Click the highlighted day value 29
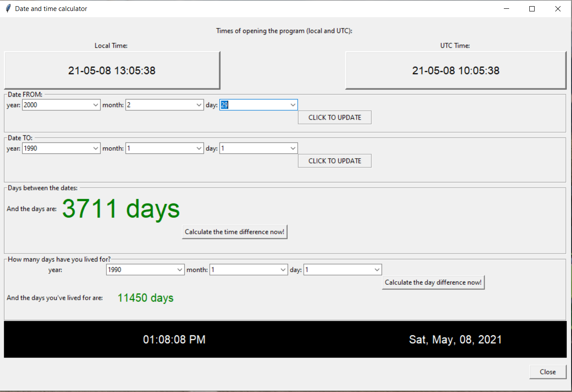 coord(224,105)
